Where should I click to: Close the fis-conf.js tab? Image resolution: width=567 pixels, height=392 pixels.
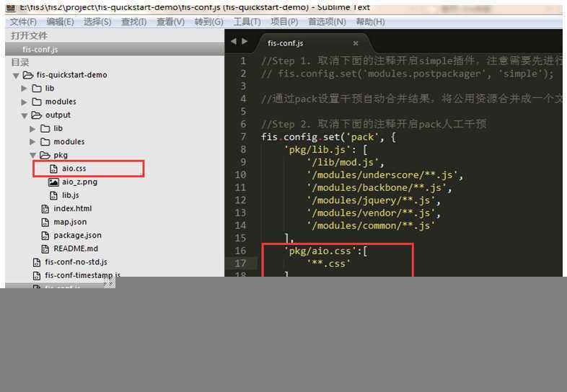click(x=356, y=43)
